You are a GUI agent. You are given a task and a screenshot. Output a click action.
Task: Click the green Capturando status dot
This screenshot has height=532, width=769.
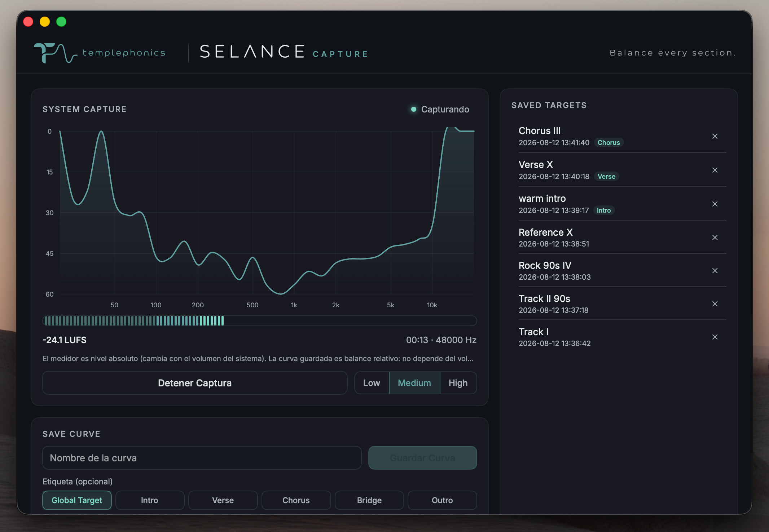[x=414, y=109]
